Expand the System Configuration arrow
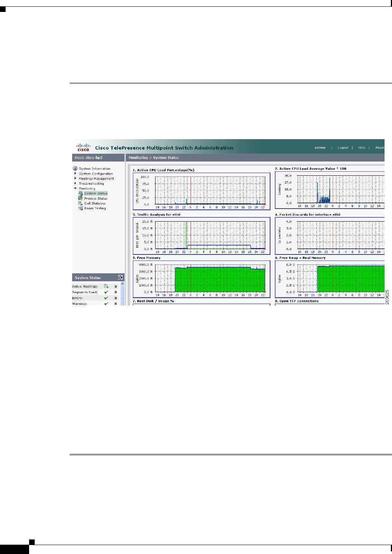The height and width of the screenshot is (554, 392). tap(75, 173)
